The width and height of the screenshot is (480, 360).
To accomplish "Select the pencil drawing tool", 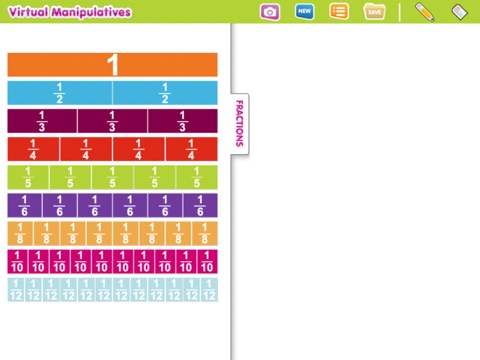I will [x=424, y=12].
